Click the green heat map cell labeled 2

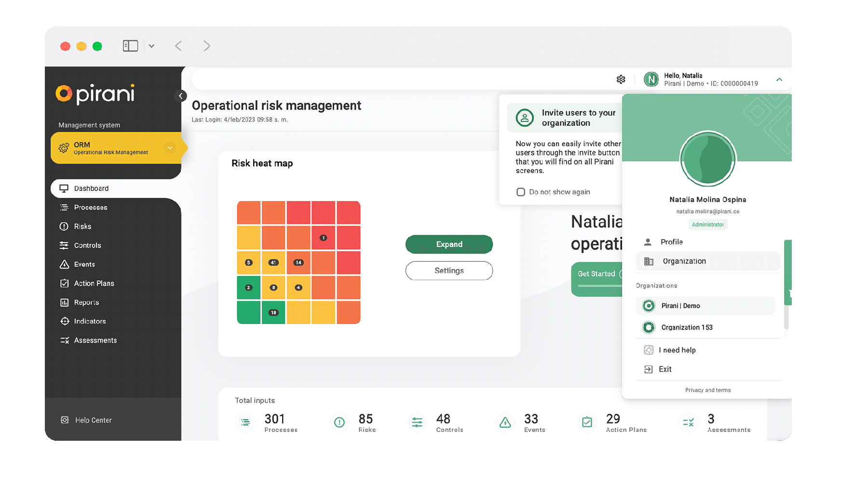pyautogui.click(x=248, y=287)
